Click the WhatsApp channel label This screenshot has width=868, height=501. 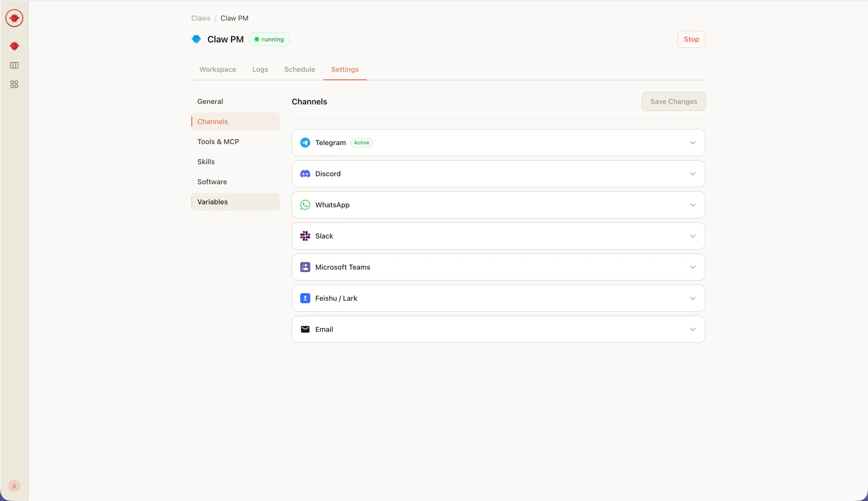click(x=332, y=205)
